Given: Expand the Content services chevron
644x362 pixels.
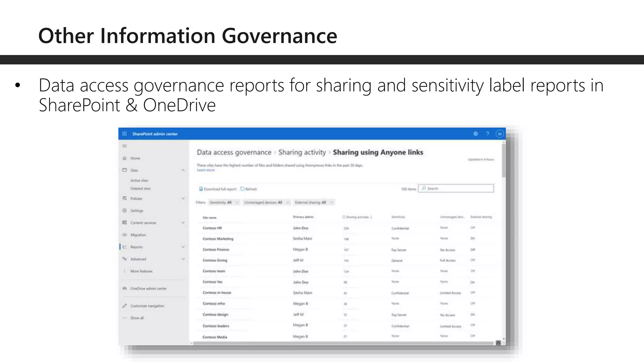Looking at the screenshot, I should (183, 222).
